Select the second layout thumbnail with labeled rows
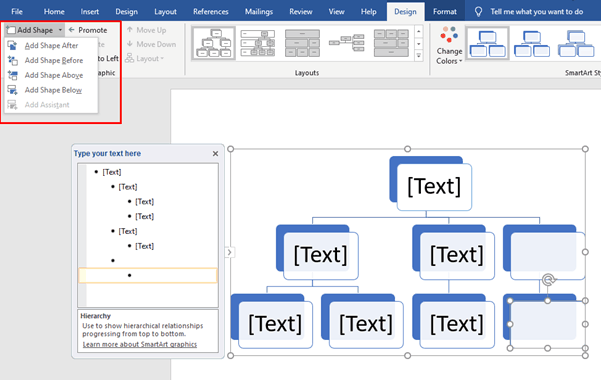Viewport: 601px width, 380px height. click(x=258, y=43)
